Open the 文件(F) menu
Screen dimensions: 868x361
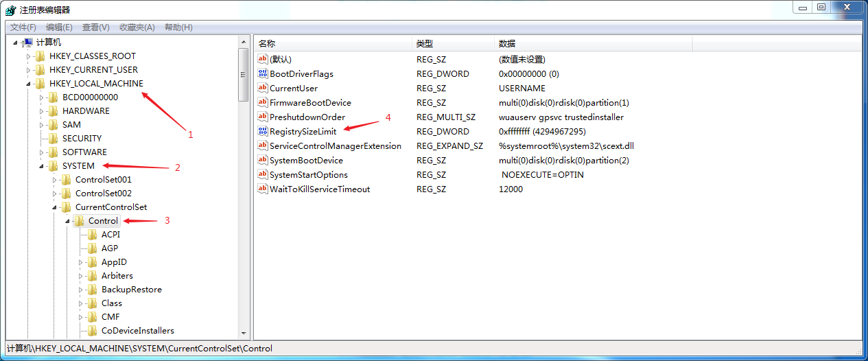(23, 27)
